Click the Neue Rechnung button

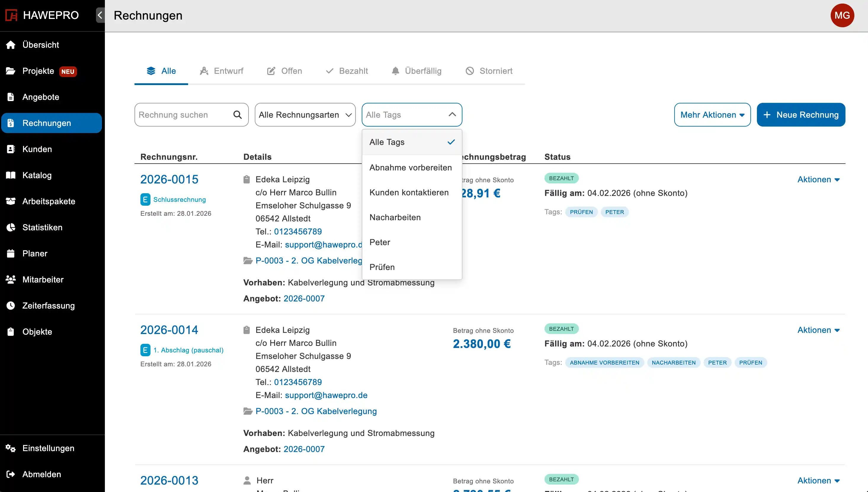[800, 115]
